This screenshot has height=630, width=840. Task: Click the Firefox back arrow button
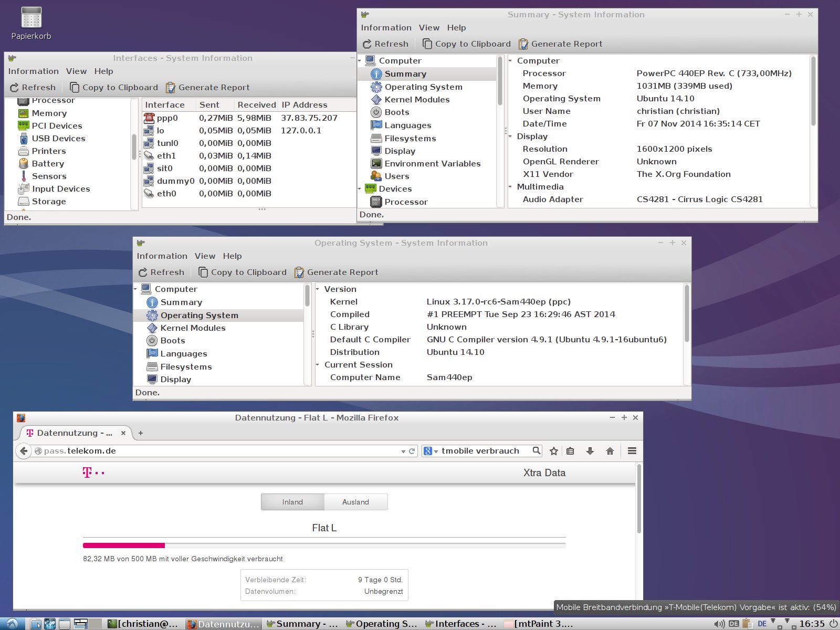[x=24, y=451]
